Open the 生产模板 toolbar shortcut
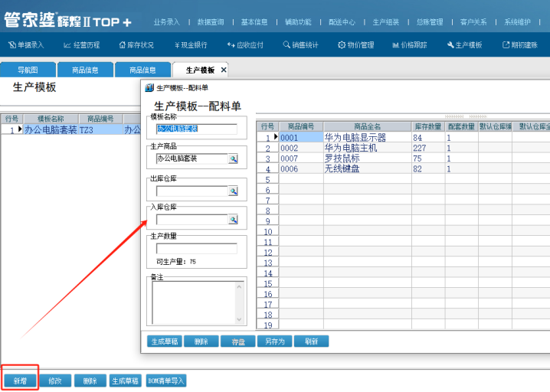This screenshot has height=392, width=550. [x=465, y=45]
